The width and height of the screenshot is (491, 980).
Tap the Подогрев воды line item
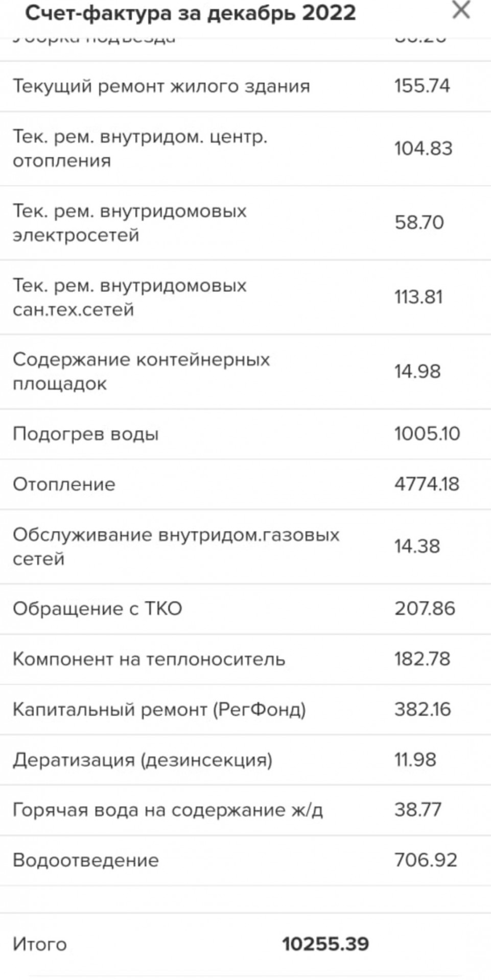245,434
